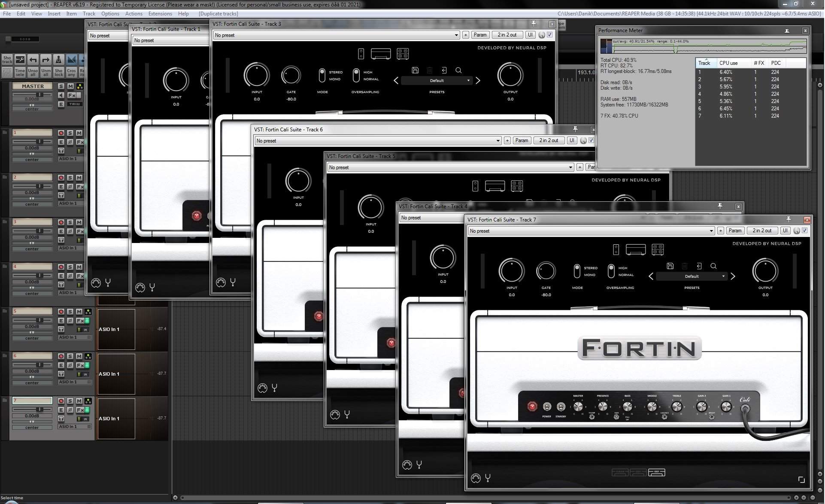825x504 pixels.
Task: Open the Track menu
Action: point(89,14)
